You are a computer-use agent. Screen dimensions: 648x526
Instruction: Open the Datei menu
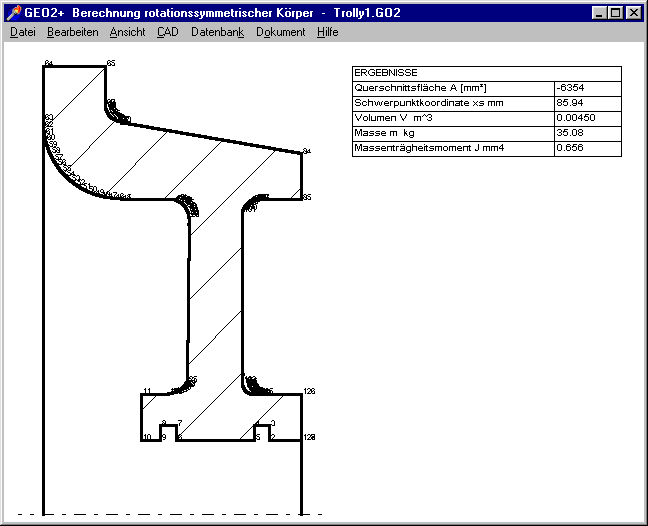[x=22, y=32]
